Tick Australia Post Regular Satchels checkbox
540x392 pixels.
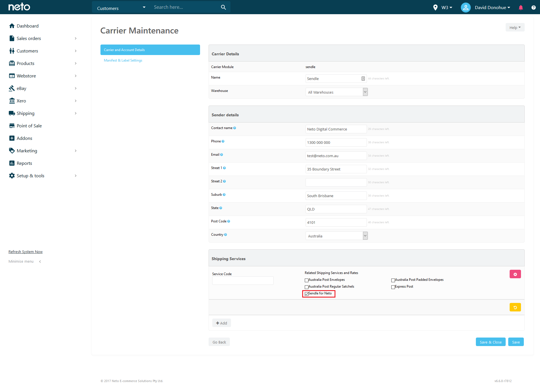(x=306, y=287)
